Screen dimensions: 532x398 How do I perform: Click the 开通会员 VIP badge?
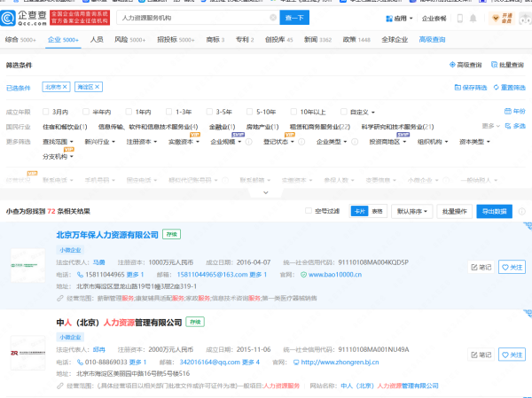coord(502,19)
